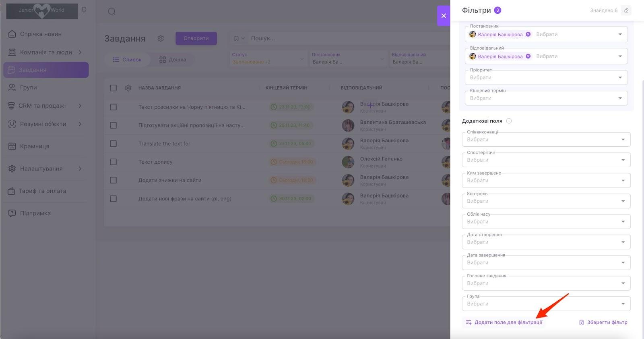Click the Створити button

(196, 38)
